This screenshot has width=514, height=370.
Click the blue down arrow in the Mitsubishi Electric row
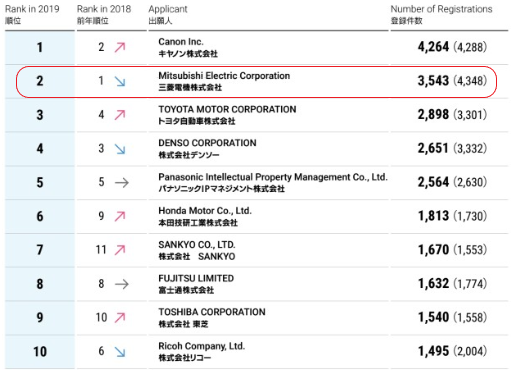[x=120, y=81]
